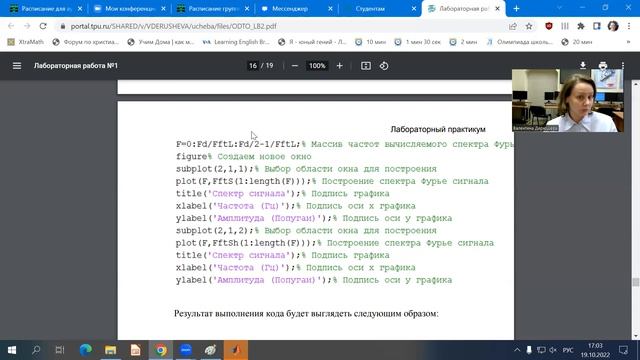
Task: Go forward in browser history
Action: 27,26
